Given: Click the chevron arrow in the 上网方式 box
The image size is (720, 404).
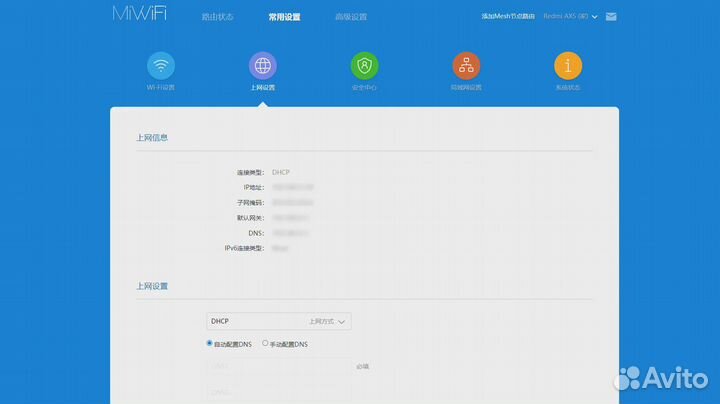Looking at the screenshot, I should point(342,322).
